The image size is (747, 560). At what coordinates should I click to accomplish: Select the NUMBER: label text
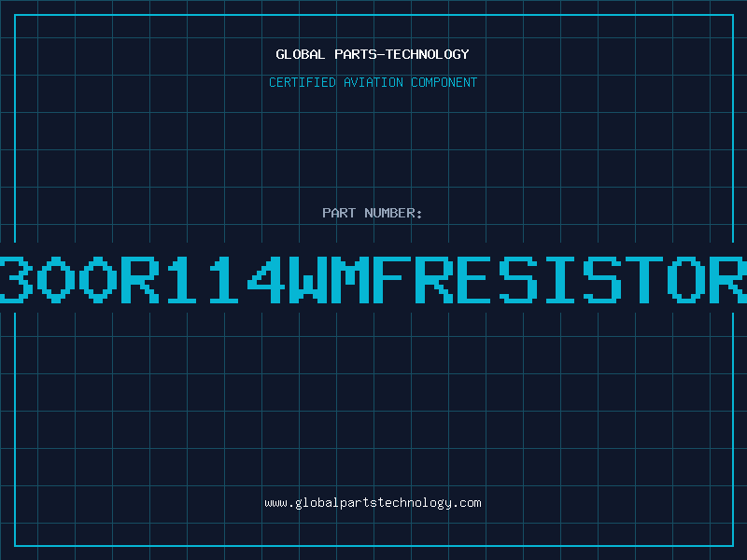coord(393,213)
